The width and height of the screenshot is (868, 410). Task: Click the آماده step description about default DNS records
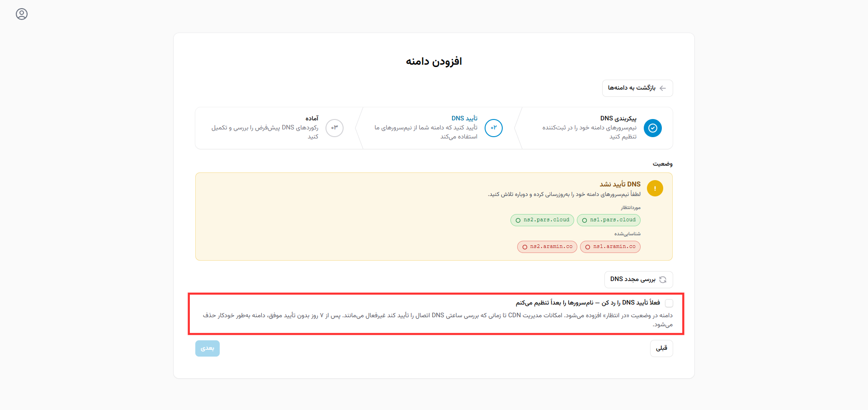(265, 132)
